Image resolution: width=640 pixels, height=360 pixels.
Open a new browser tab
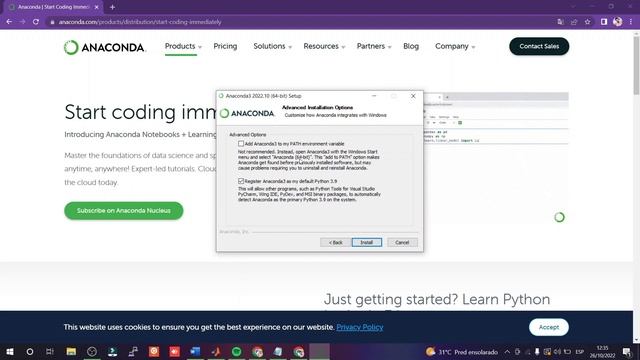coord(112,7)
